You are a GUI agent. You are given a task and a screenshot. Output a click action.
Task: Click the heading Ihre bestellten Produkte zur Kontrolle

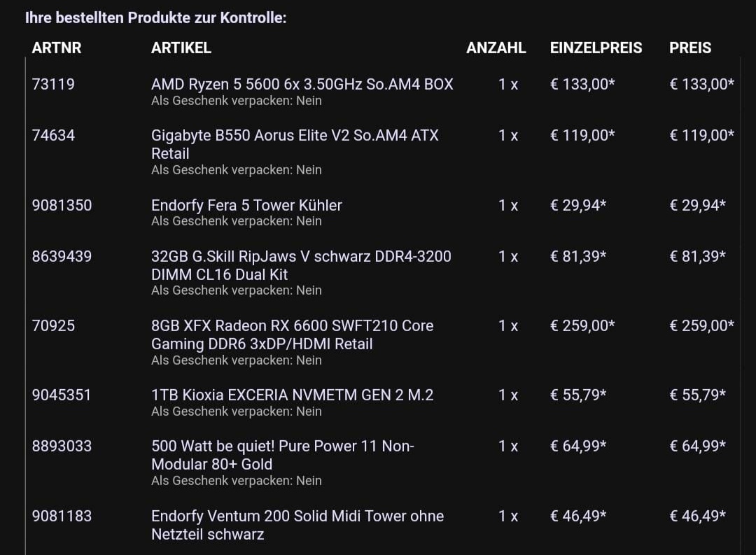pyautogui.click(x=155, y=17)
